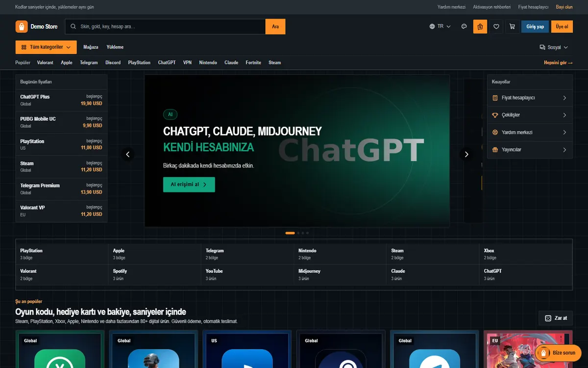588x368 pixels.
Task: Open the Mağaza menu item
Action: (91, 47)
